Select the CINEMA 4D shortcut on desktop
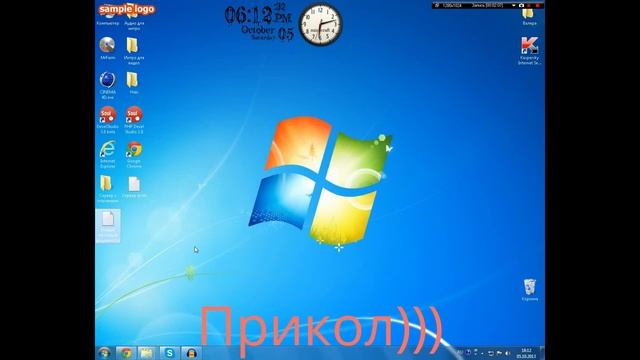 point(107,85)
